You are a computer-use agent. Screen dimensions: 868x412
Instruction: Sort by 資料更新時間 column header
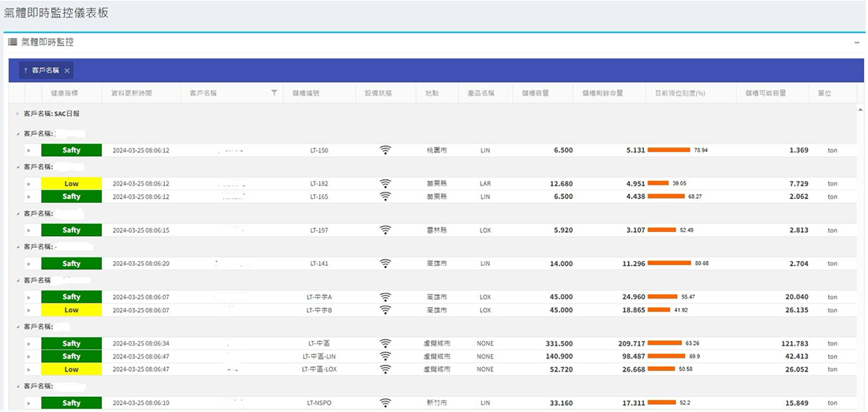(x=131, y=93)
